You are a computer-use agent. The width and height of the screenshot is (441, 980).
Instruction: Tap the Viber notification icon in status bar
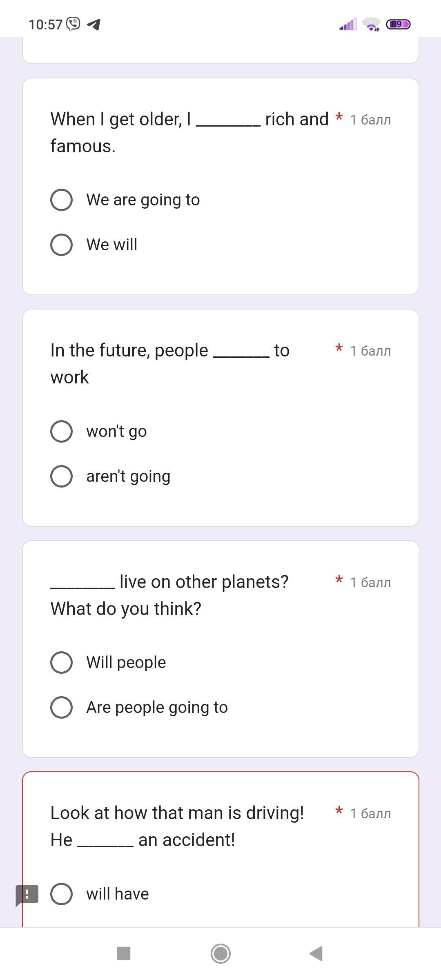coord(73,24)
